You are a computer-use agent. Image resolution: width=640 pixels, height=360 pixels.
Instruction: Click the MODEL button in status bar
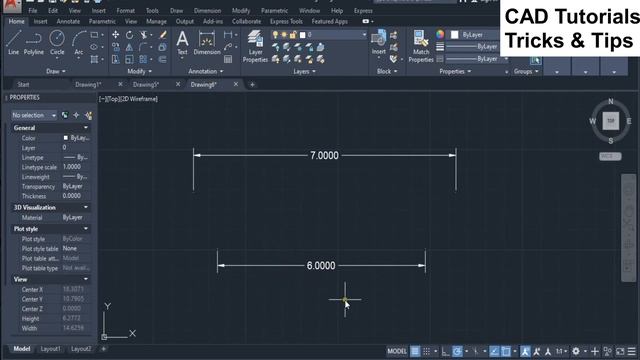click(x=397, y=351)
